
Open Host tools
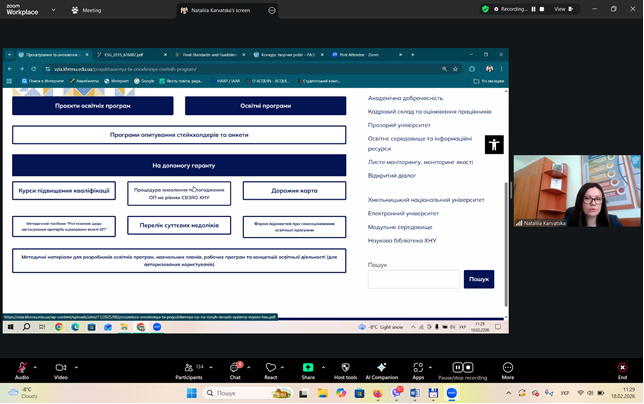(345, 368)
